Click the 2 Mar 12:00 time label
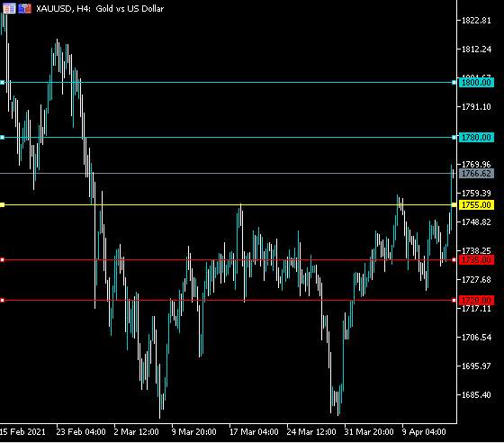Screen dimensions: 504x443 click(x=136, y=432)
